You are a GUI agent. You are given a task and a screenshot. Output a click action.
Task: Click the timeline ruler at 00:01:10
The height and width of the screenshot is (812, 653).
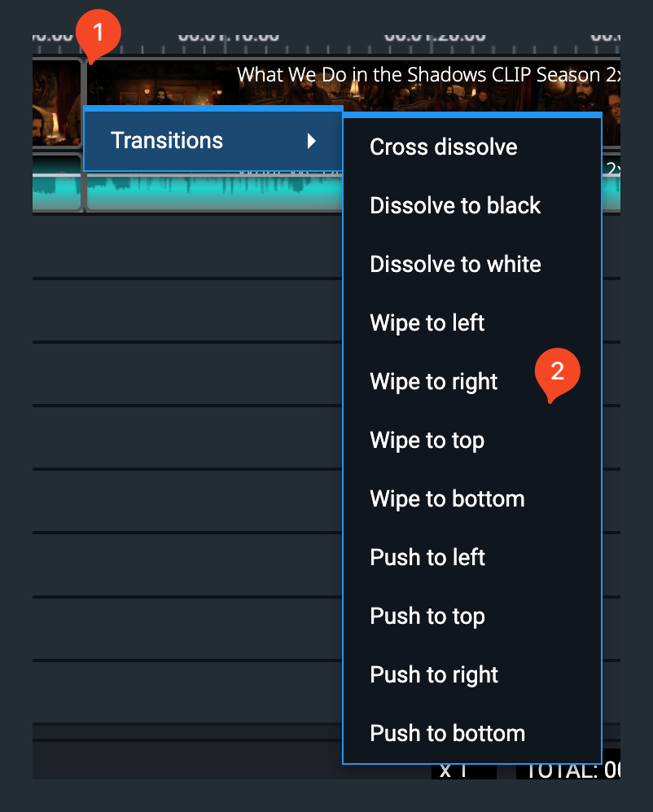tap(228, 39)
